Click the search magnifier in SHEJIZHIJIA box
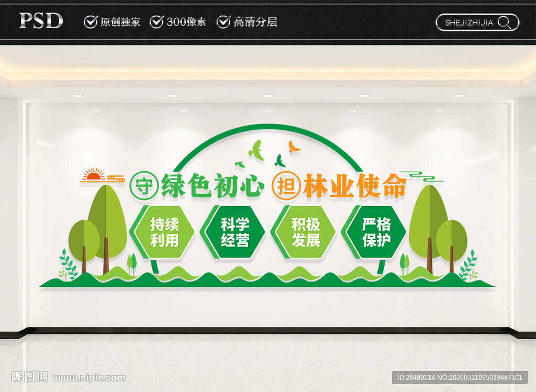This screenshot has height=392, width=536. pos(504,23)
